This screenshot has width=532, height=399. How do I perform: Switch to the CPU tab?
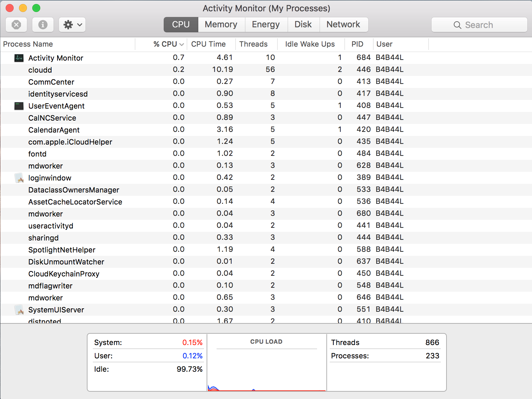coord(181,25)
